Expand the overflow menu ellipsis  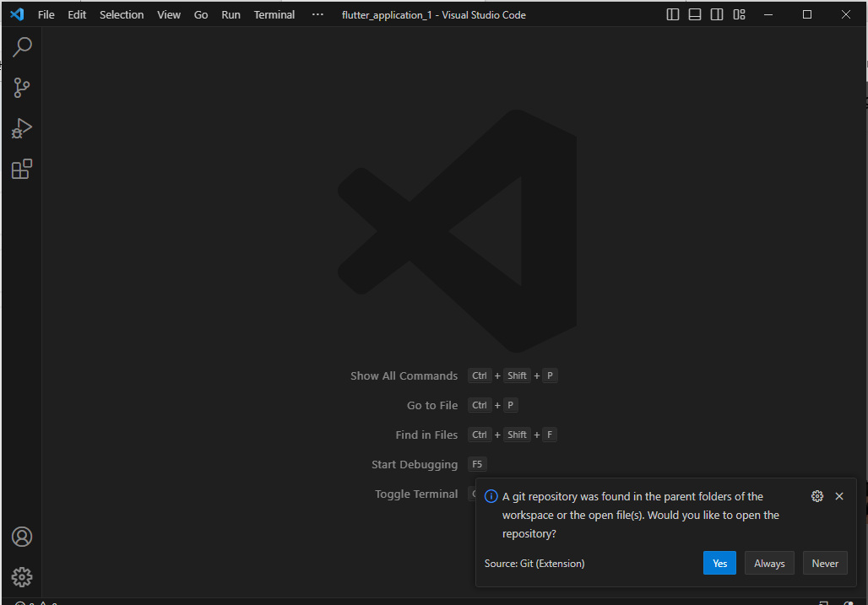coord(317,15)
